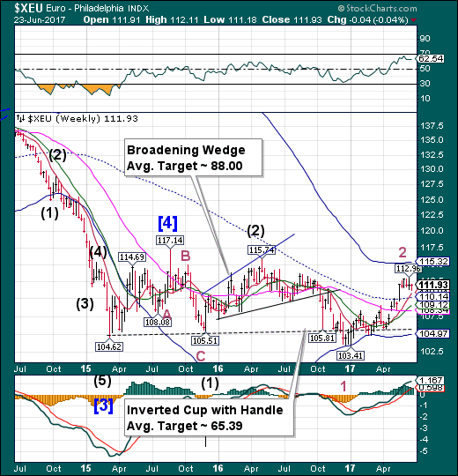Open the Inverted Cup with Handle annotation box
Screen dimensions: 458x476
(209, 418)
